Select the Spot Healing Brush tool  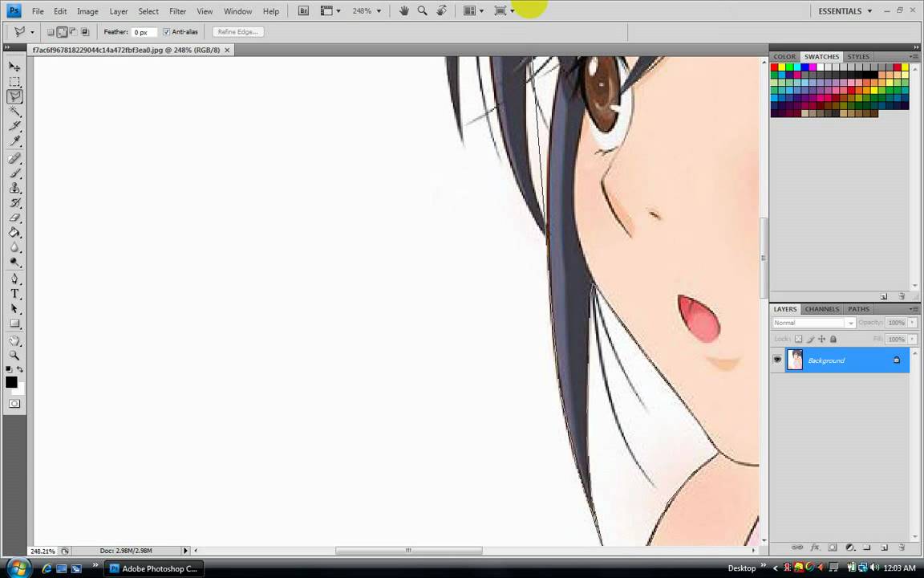(14, 159)
